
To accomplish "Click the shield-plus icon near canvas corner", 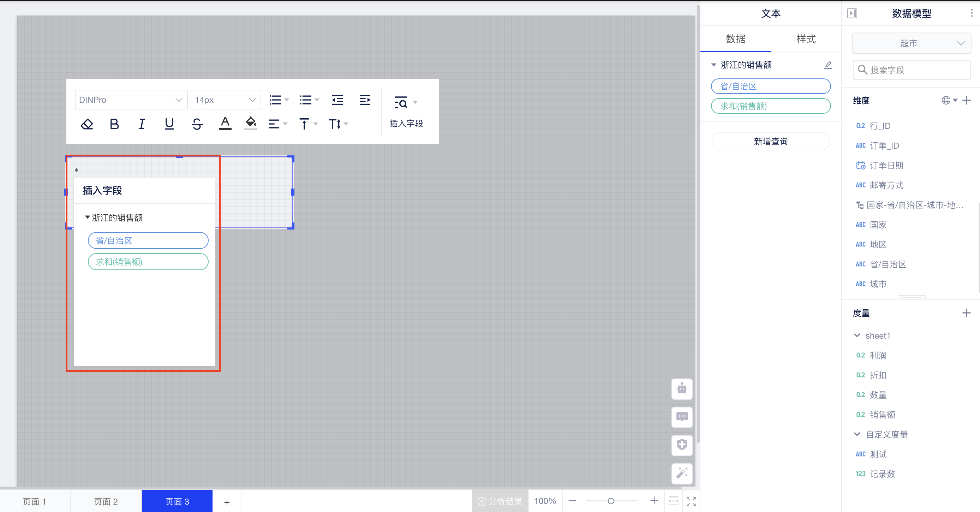I will coord(682,445).
